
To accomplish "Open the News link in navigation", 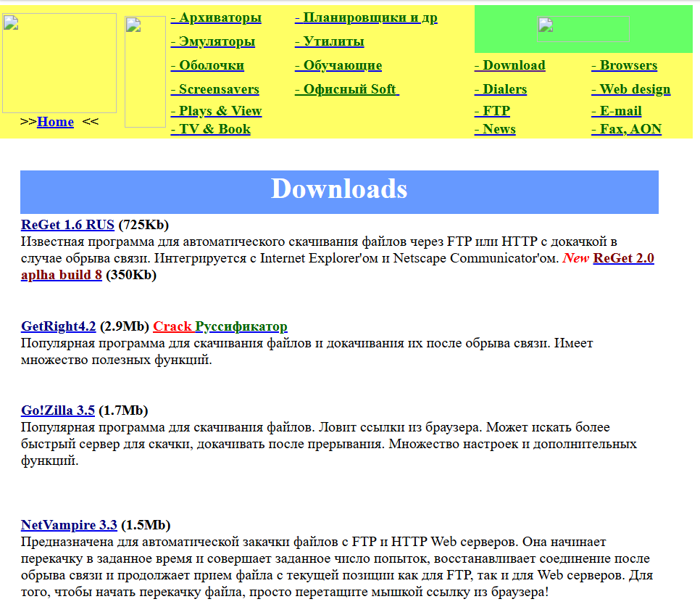I will coord(495,129).
